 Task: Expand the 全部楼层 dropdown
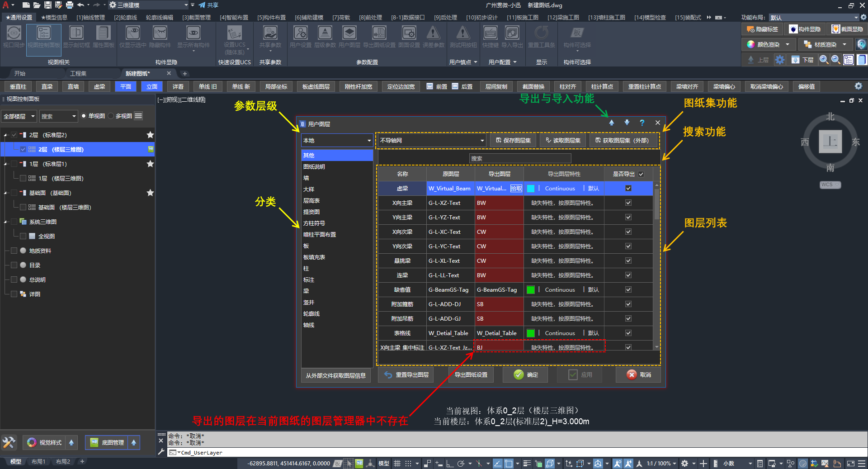pos(19,116)
